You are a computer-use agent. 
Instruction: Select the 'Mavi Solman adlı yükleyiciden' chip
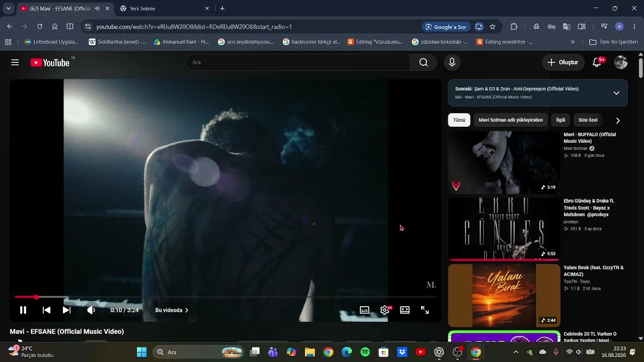(x=511, y=120)
